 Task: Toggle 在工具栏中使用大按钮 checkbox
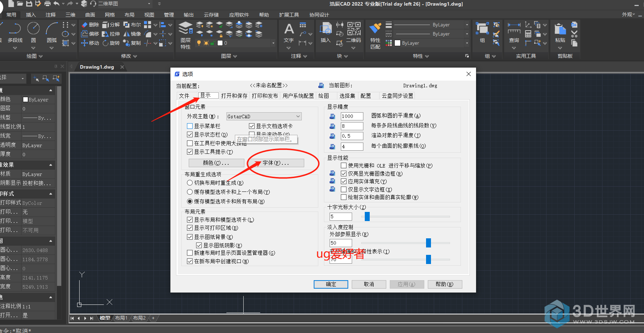click(x=190, y=143)
